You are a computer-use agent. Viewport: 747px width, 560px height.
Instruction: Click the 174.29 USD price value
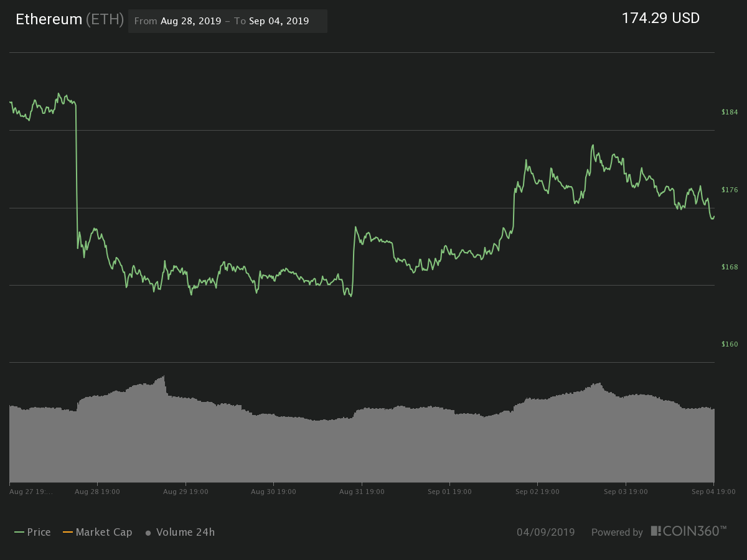pos(660,19)
